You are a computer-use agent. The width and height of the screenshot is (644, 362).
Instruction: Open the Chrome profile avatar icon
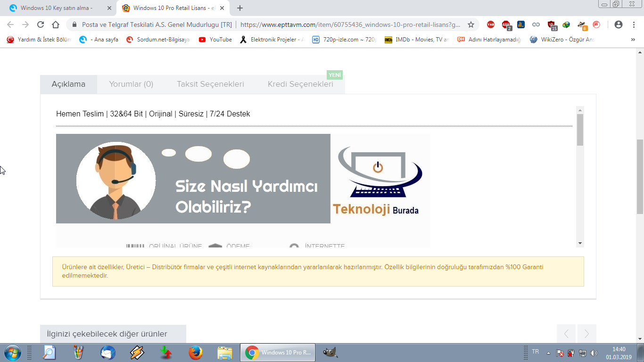pyautogui.click(x=619, y=25)
